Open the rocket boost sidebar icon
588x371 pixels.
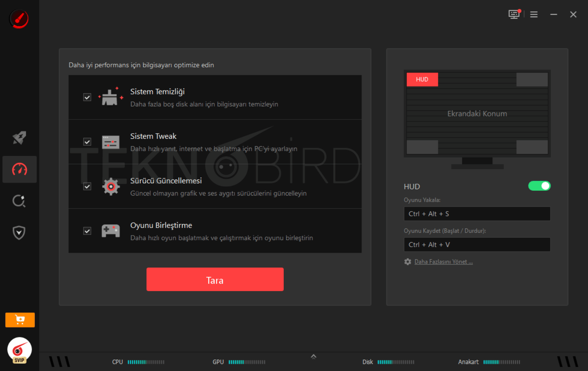pyautogui.click(x=19, y=138)
